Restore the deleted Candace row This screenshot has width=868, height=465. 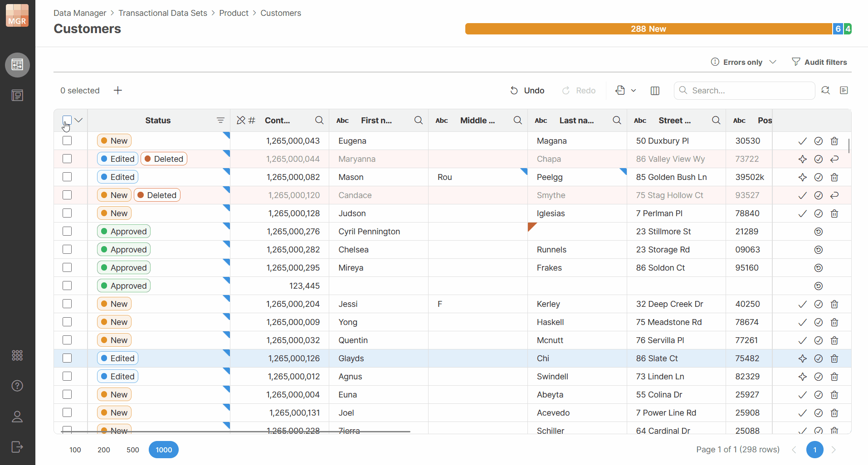point(834,195)
